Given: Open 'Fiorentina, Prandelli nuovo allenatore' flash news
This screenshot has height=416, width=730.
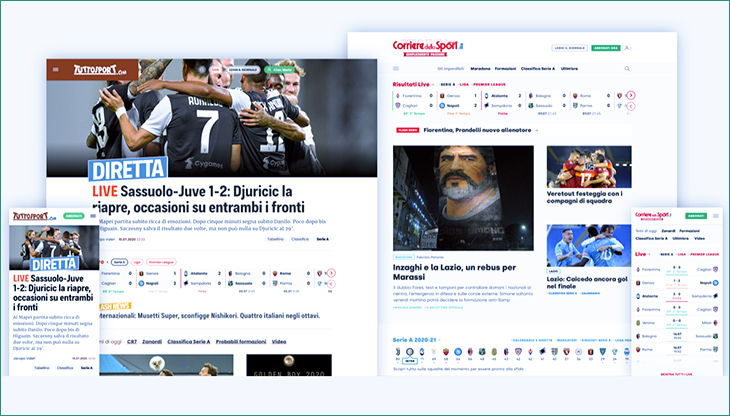Looking at the screenshot, I should [477, 130].
